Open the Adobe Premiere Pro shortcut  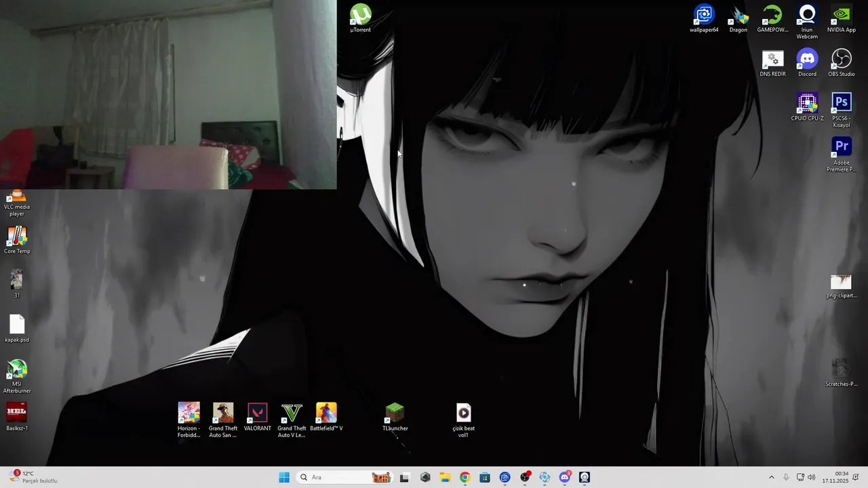842,154
